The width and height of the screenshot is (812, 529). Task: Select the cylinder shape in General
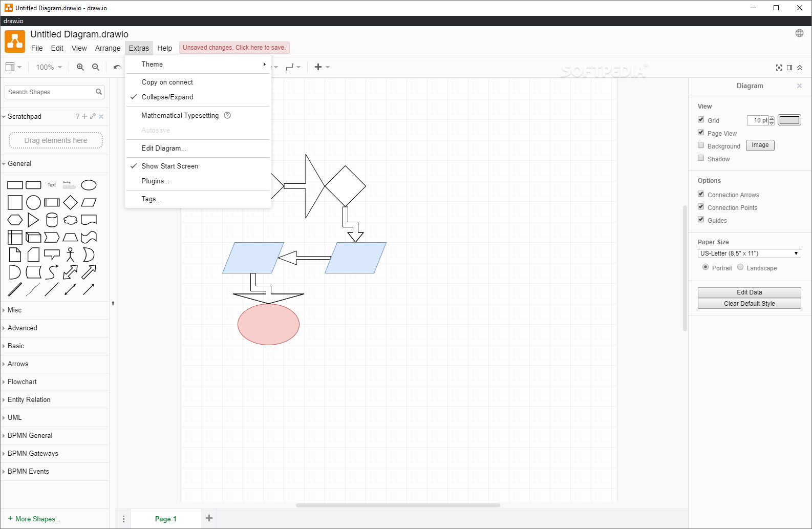point(52,220)
